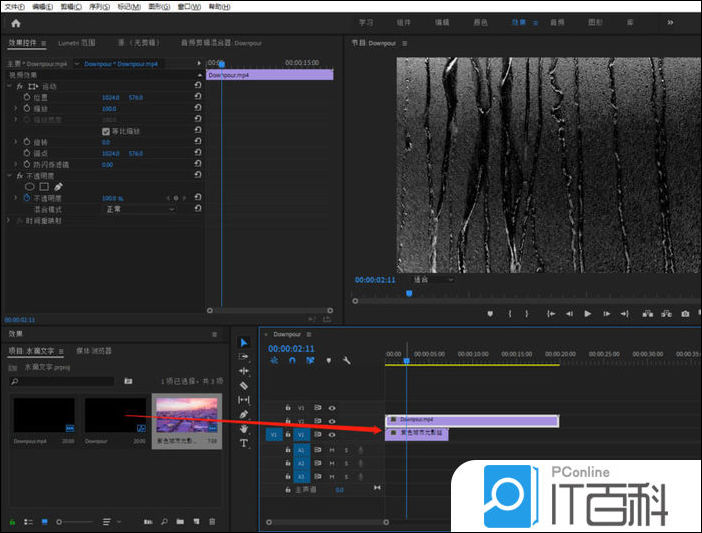Click the Home icon at top left

[x=15, y=22]
